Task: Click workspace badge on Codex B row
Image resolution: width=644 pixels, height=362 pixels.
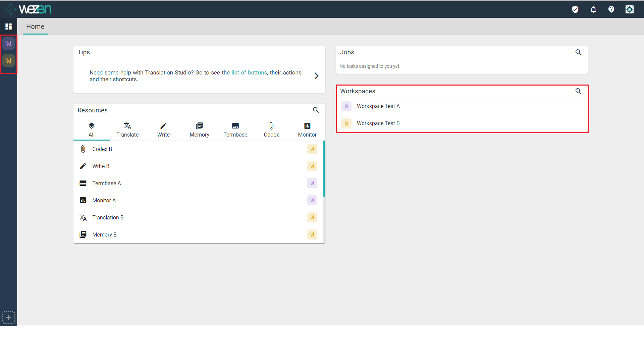Action: (312, 149)
